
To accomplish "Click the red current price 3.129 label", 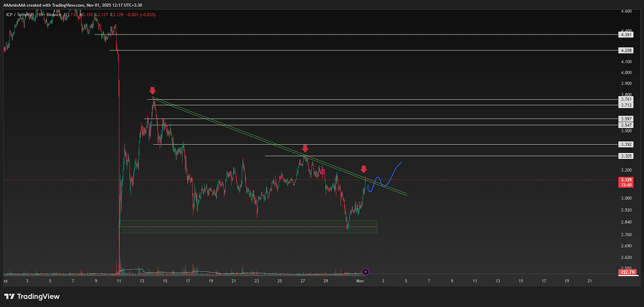I will [x=626, y=180].
